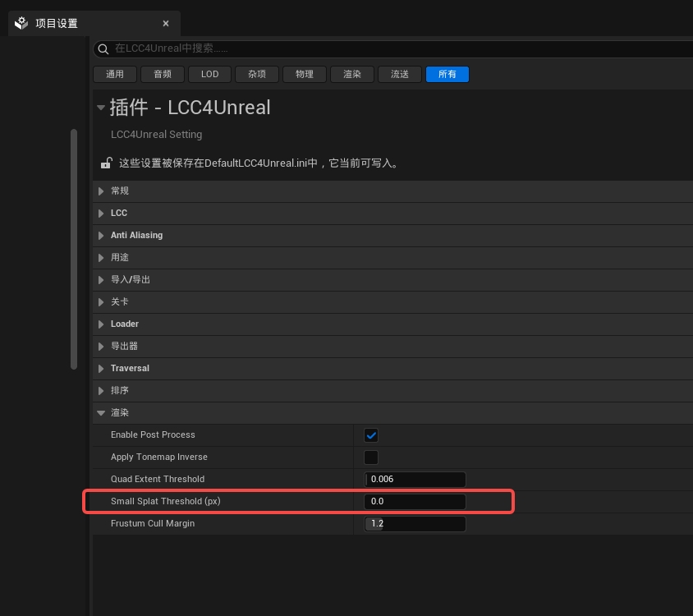Click the Apply Tonemap Inverse label

159,457
